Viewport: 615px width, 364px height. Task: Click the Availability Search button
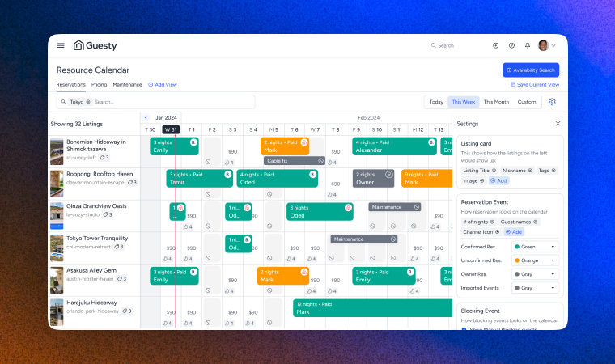click(530, 70)
